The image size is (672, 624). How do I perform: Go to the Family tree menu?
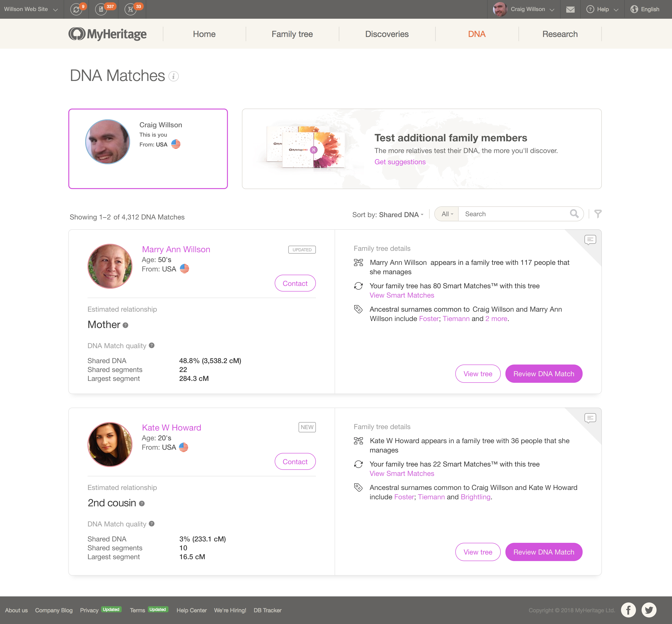click(292, 34)
